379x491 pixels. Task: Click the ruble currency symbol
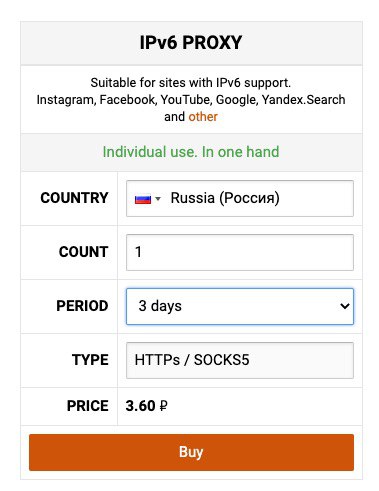(163, 406)
